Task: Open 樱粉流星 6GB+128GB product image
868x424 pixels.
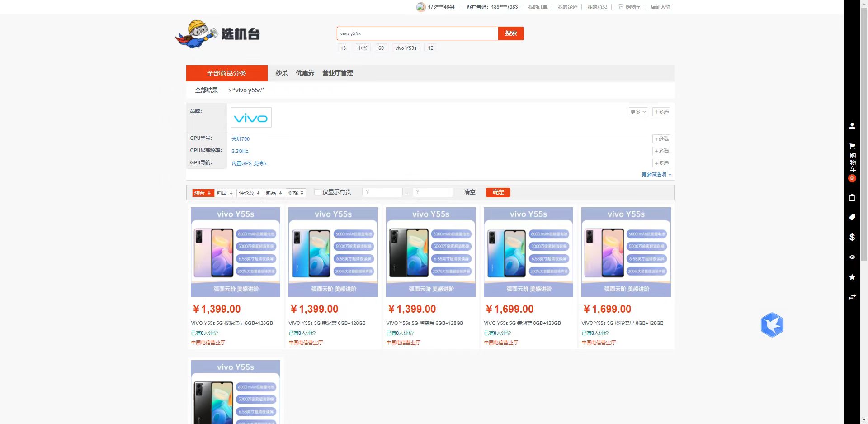Action: click(x=236, y=252)
